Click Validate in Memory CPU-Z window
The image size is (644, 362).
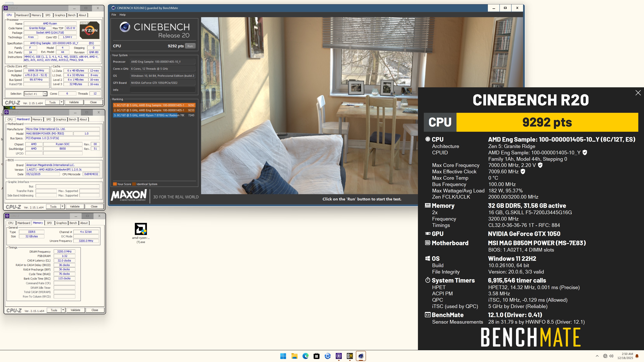[75, 310]
